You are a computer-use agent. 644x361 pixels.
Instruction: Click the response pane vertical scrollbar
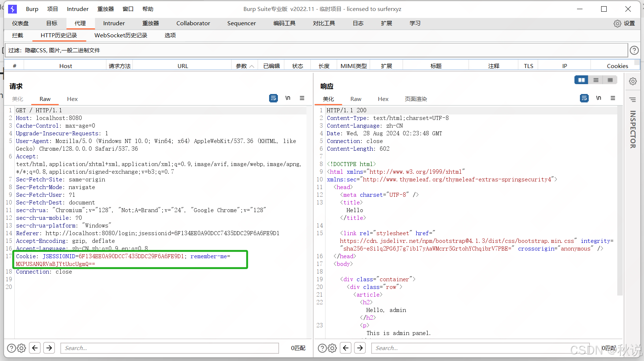click(620, 200)
